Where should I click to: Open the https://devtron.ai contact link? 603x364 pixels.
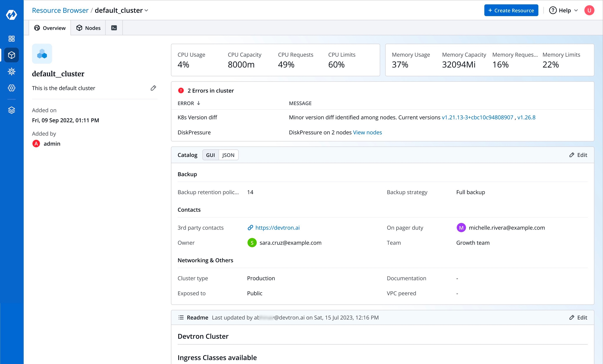[277, 228]
